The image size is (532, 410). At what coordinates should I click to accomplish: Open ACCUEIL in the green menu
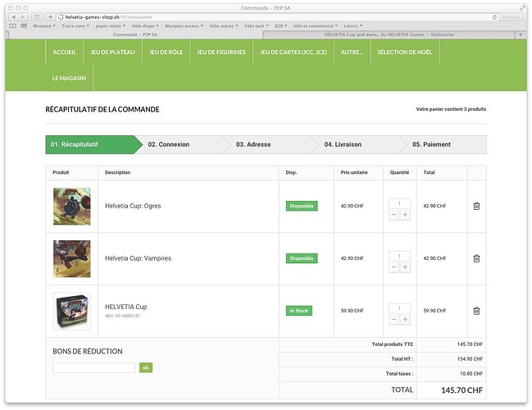(64, 52)
